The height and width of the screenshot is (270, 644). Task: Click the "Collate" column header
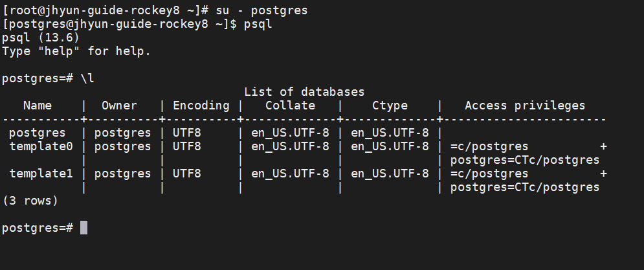pyautogui.click(x=290, y=106)
